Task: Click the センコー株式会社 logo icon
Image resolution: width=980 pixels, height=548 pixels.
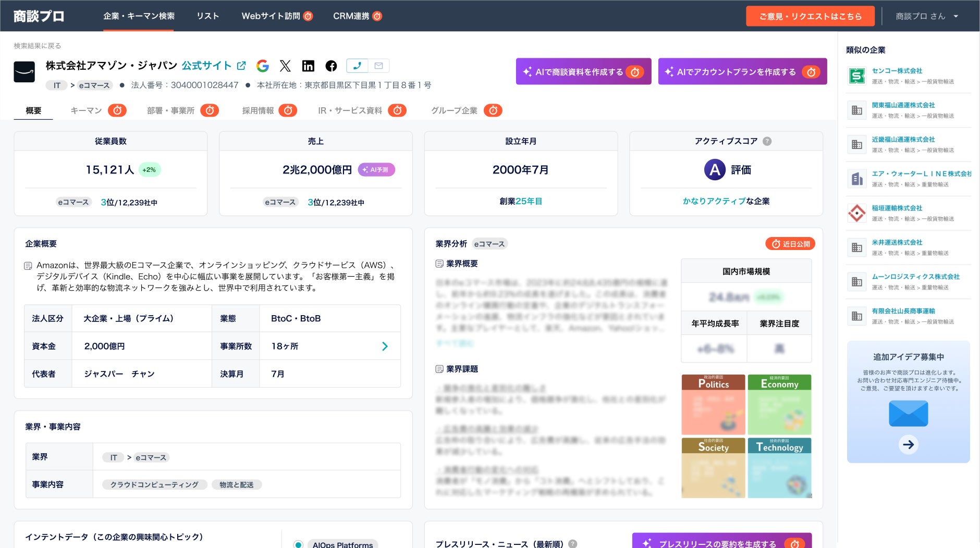Action: coord(857,76)
